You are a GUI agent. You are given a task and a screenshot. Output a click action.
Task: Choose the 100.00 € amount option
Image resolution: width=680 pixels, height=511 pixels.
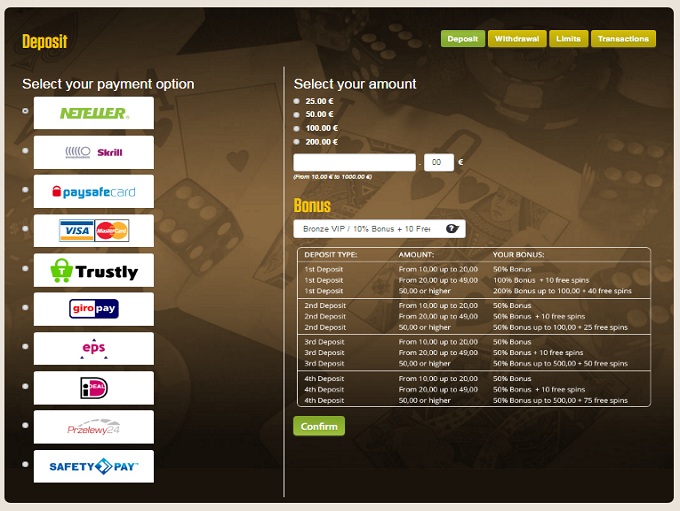pyautogui.click(x=296, y=128)
